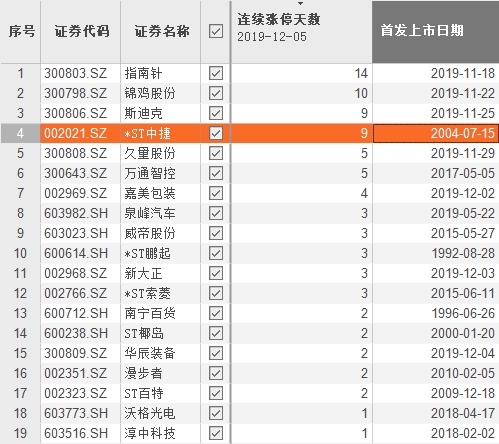Click the 证券名称 column header

161,32
